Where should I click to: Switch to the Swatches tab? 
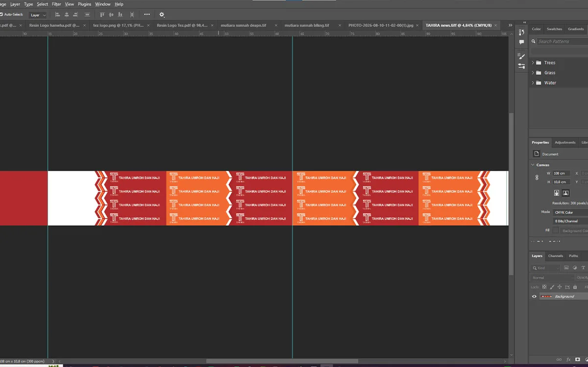pos(555,29)
